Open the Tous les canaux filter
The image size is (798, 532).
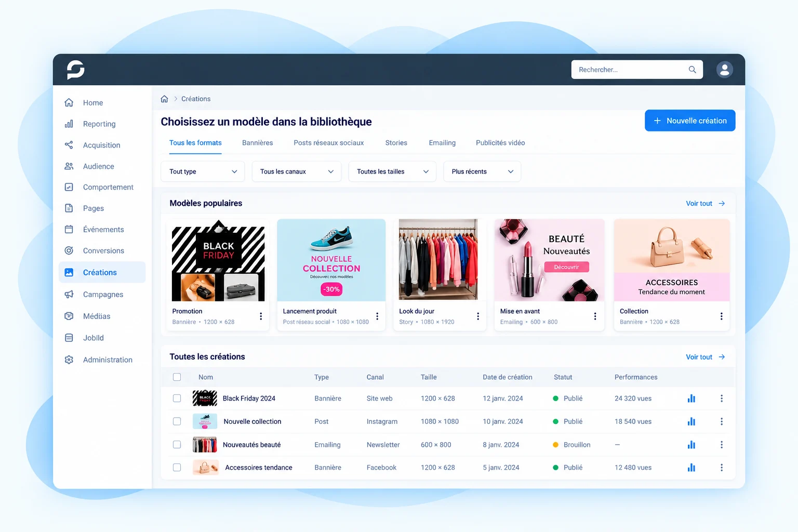(x=297, y=171)
